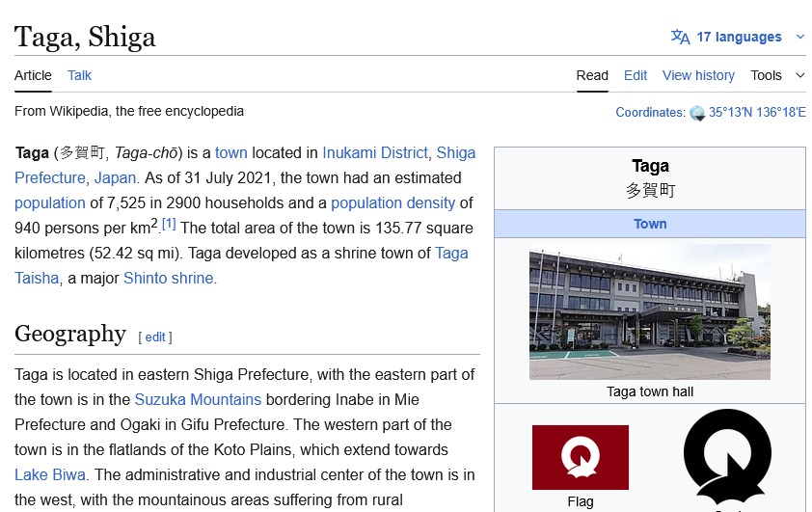This screenshot has height=512, width=812.
Task: Follow the Japan link
Action: pos(115,177)
